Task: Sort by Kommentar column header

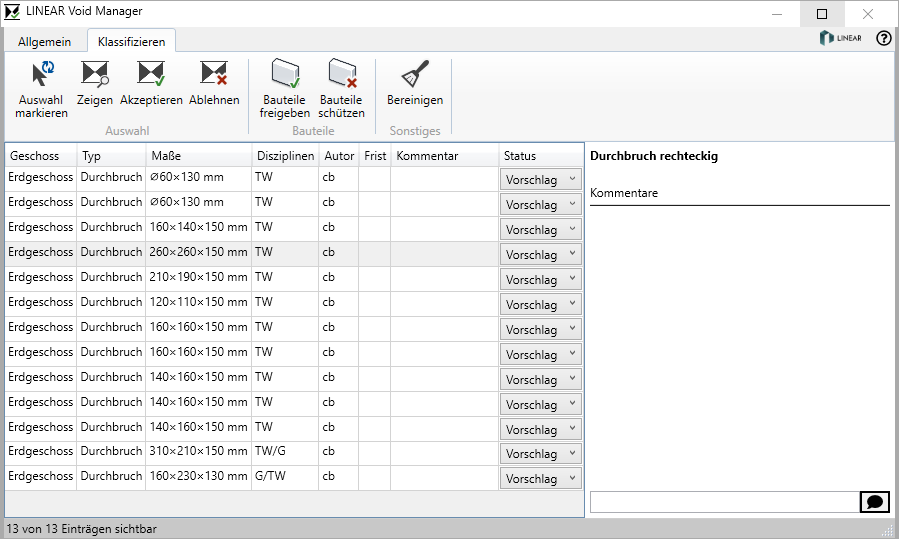Action: coord(445,156)
